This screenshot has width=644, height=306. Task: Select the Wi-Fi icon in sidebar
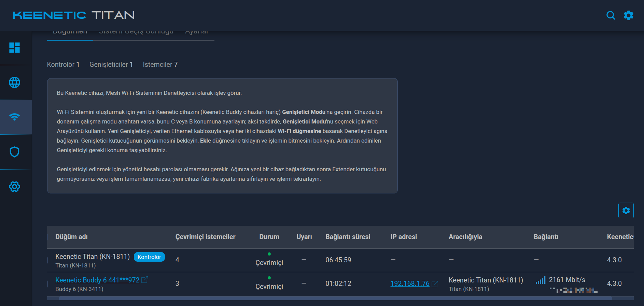pyautogui.click(x=14, y=117)
